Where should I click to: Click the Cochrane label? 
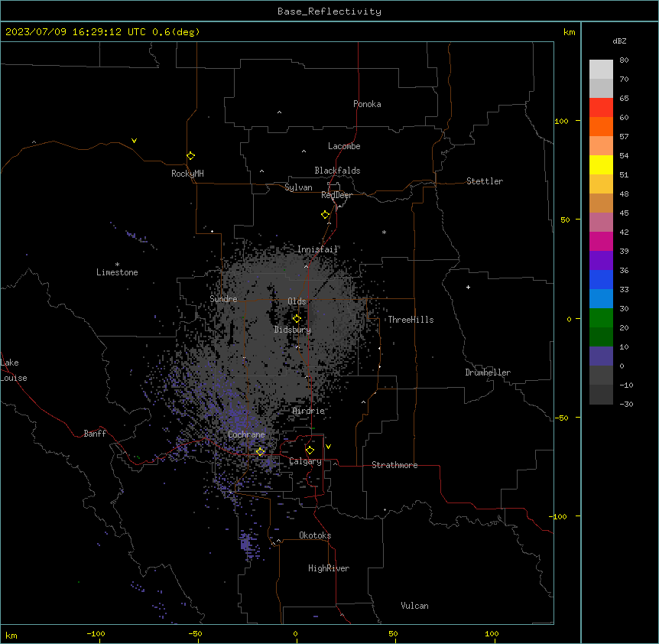pyautogui.click(x=246, y=434)
